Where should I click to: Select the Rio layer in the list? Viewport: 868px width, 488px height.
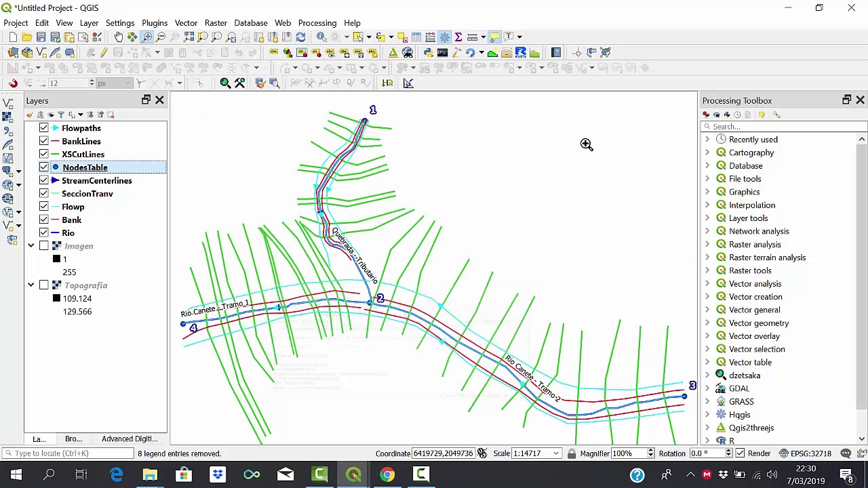coord(68,233)
